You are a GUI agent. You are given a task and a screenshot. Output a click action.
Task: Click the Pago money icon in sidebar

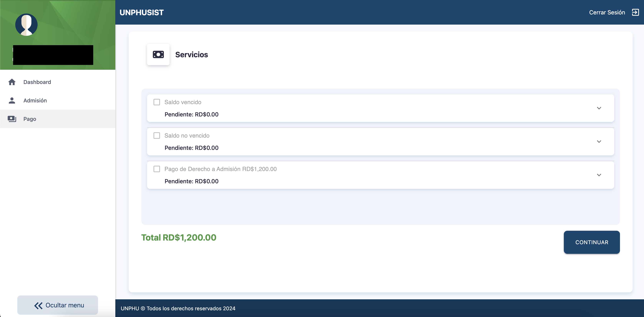[x=12, y=119]
